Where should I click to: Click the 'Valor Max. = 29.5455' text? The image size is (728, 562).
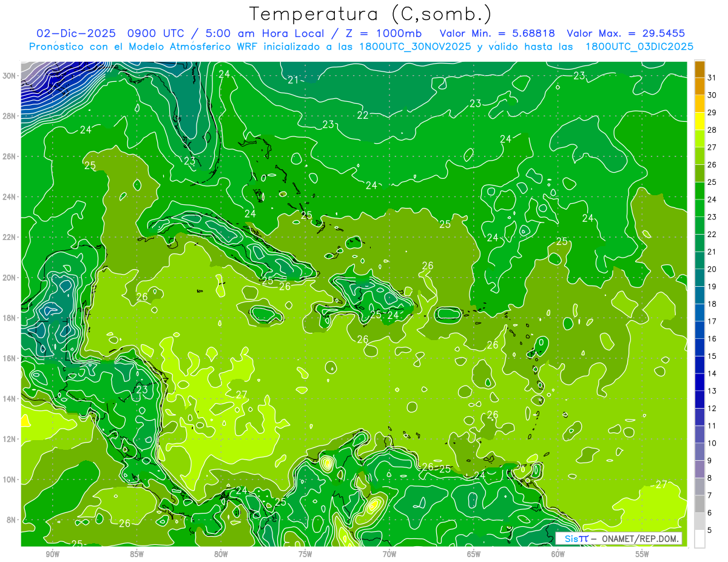click(x=626, y=33)
